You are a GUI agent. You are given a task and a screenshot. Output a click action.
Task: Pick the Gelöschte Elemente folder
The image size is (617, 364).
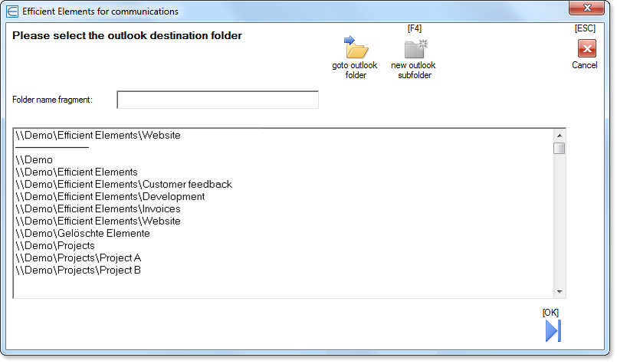click(83, 233)
